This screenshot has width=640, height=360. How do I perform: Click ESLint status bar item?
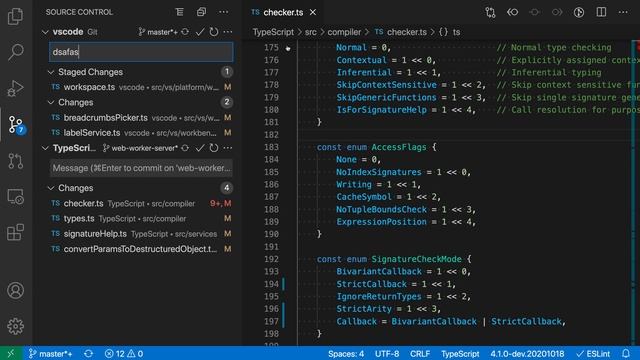pos(593,353)
